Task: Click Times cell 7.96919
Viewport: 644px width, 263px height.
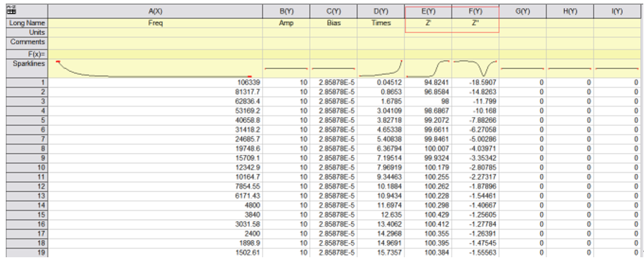Action: (381, 167)
